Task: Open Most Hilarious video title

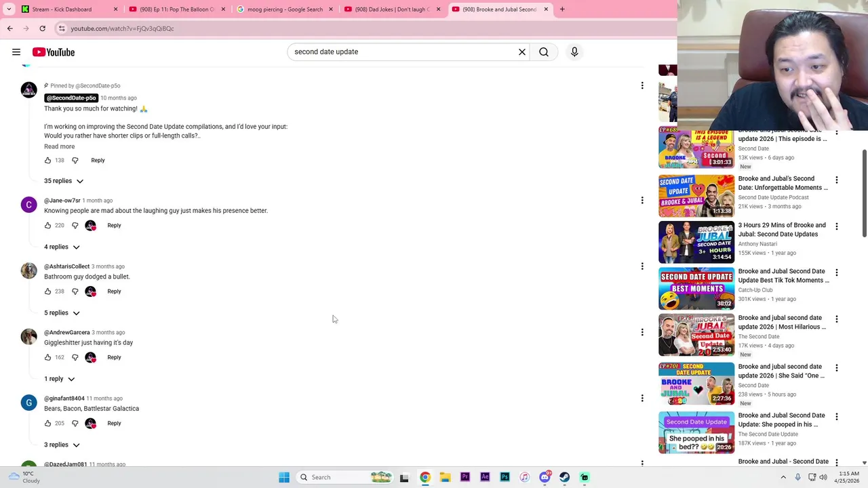Action: tap(782, 322)
